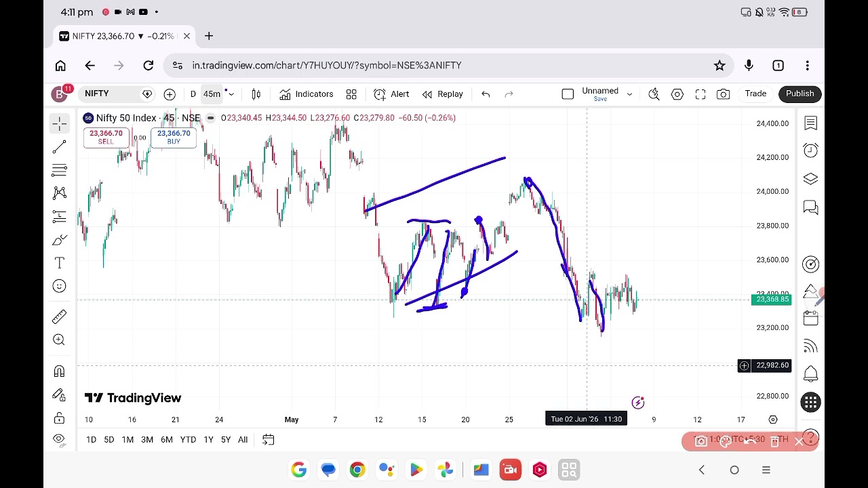The height and width of the screenshot is (488, 868).
Task: Select the text annotation tool
Action: point(60,263)
